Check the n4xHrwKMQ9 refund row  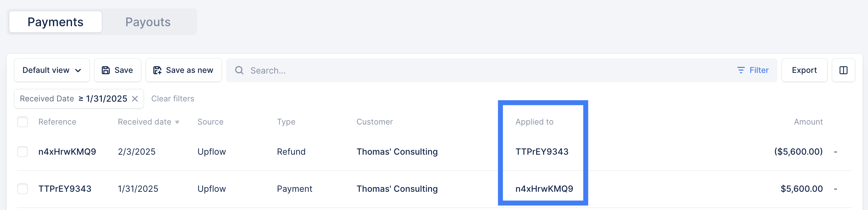pos(22,152)
